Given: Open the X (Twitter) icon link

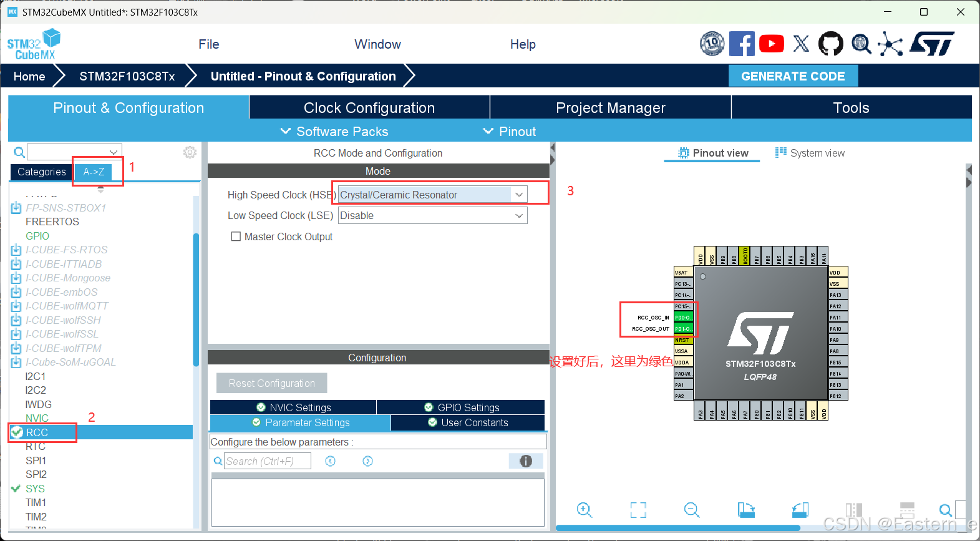Looking at the screenshot, I should tap(802, 44).
